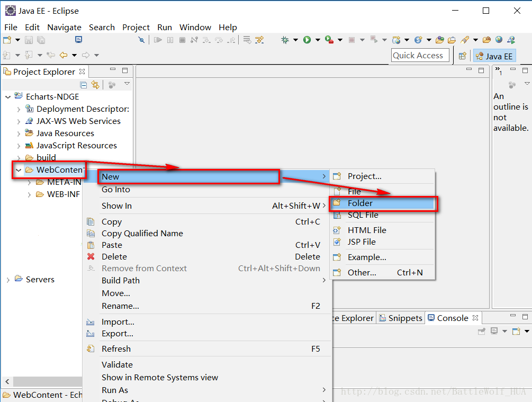
Task: Click the Save All toolbar icon
Action: click(x=41, y=40)
